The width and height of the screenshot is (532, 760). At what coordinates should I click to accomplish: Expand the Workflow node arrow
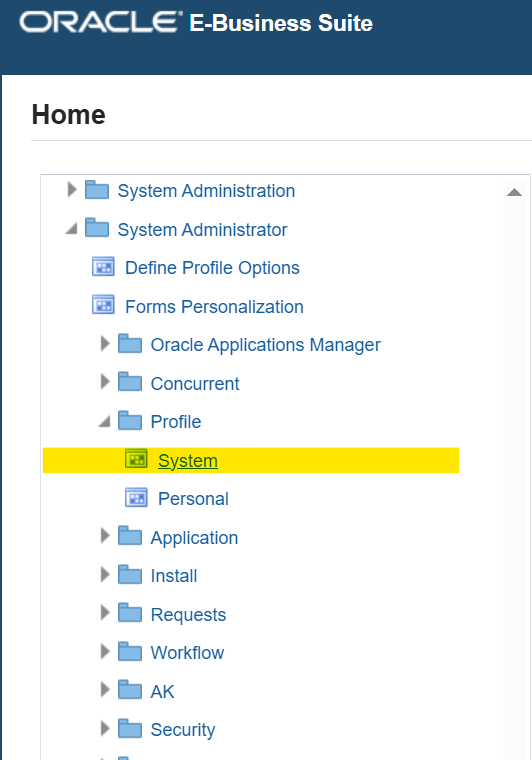105,651
